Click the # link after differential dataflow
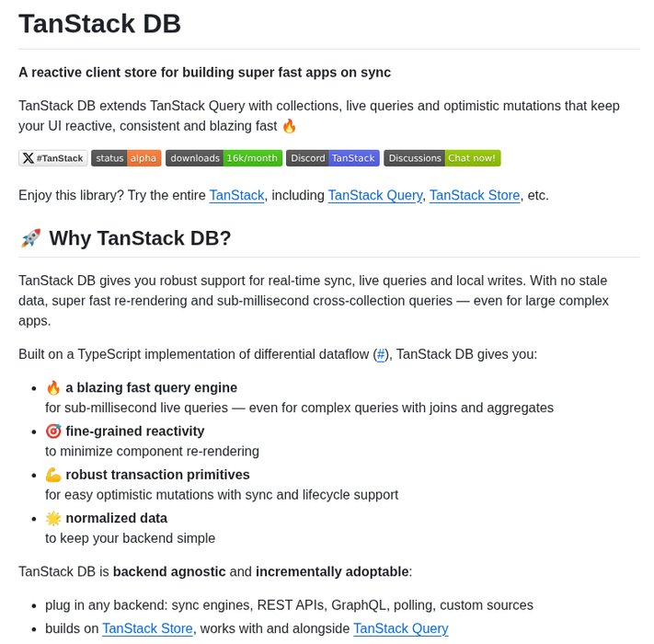 tap(381, 354)
